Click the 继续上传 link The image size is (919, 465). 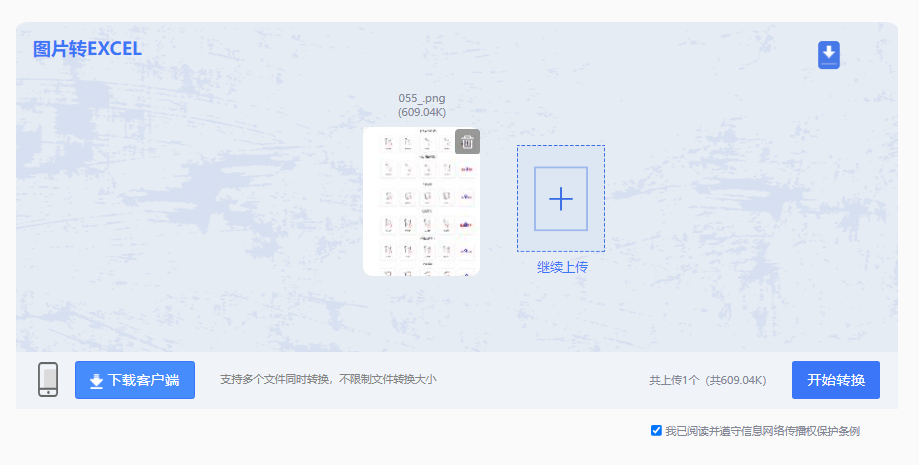click(562, 267)
